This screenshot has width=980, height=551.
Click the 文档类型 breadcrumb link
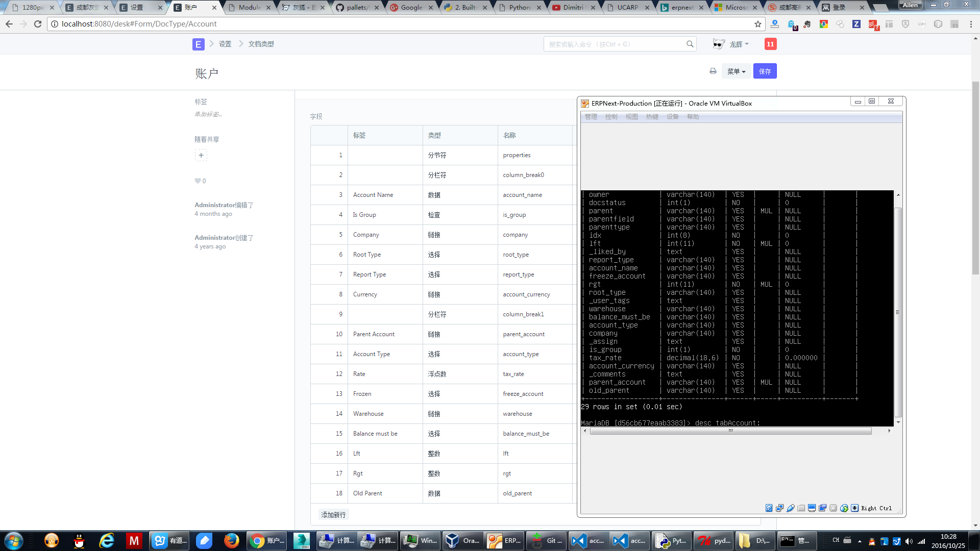261,44
